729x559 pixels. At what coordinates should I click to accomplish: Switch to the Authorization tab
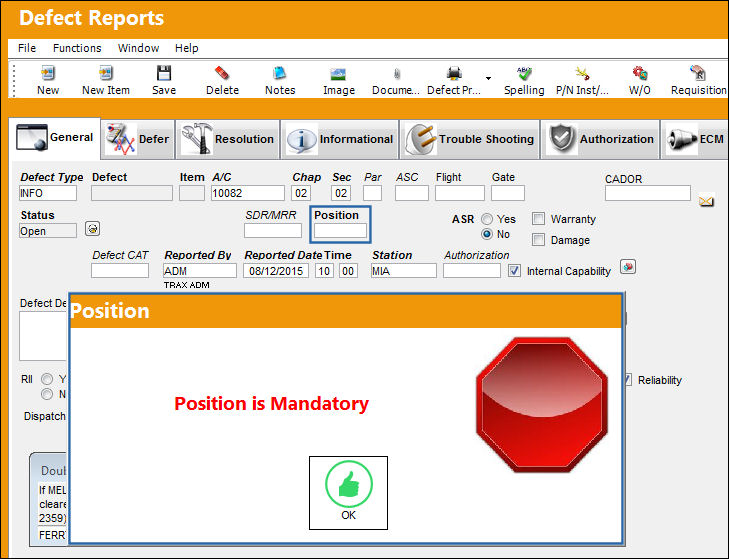[600, 139]
